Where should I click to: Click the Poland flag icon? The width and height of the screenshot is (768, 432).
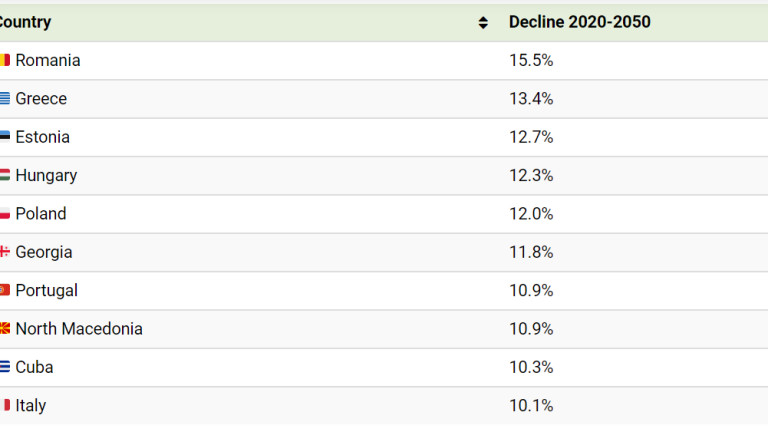click(5, 214)
